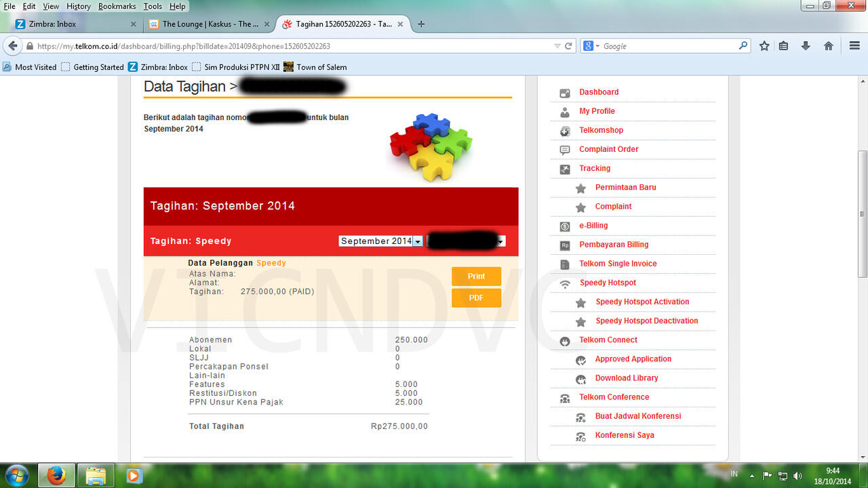Go to the Firefox home icon
The height and width of the screenshot is (488, 868).
828,46
